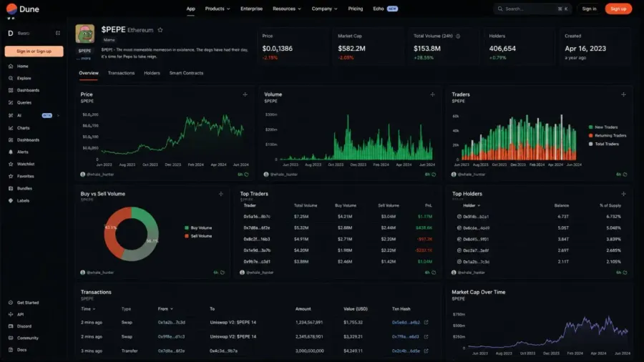644x362 pixels.
Task: Click the Sign in button in the header
Action: tap(589, 9)
